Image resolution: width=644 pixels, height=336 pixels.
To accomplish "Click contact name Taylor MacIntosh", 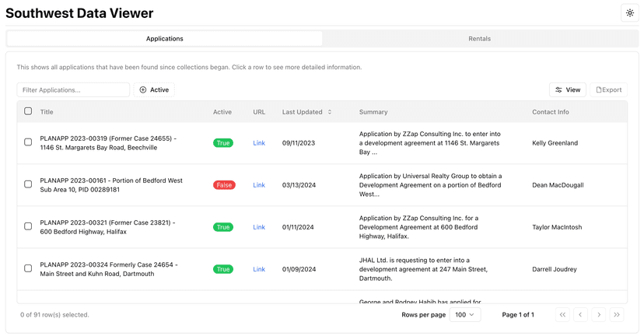I will pyautogui.click(x=557, y=227).
